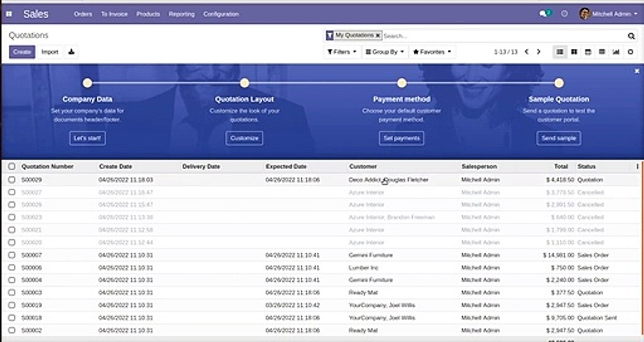Click the Company Data step circle
The height and width of the screenshot is (342, 644).
coord(87,83)
